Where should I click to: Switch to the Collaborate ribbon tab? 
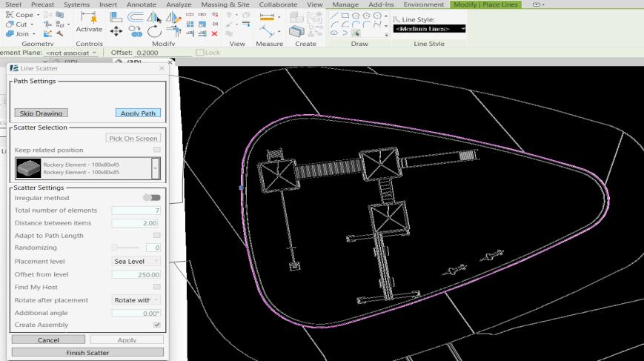pos(278,4)
